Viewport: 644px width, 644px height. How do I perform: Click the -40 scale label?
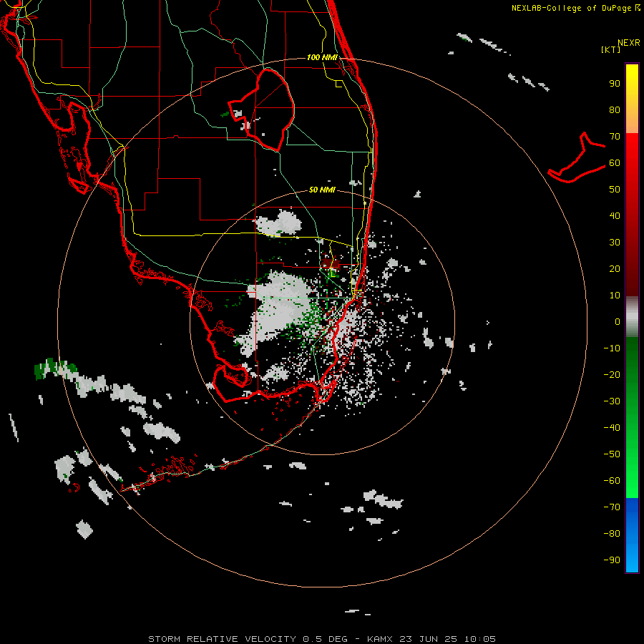pyautogui.click(x=612, y=428)
